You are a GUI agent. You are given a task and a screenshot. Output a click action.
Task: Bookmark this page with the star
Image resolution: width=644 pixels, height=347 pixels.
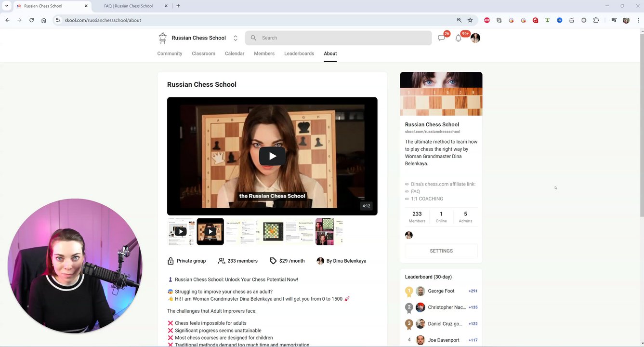[470, 20]
